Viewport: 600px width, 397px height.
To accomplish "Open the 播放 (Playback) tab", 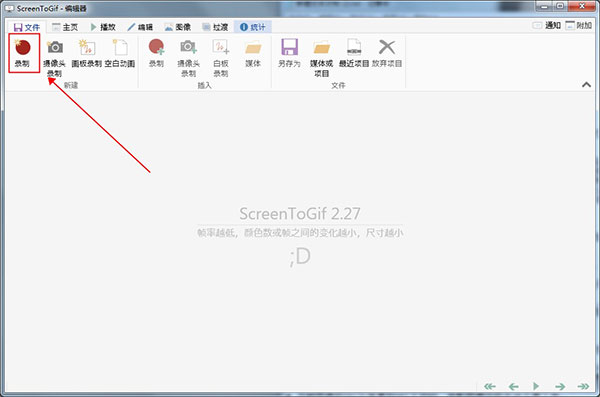I will click(103, 27).
